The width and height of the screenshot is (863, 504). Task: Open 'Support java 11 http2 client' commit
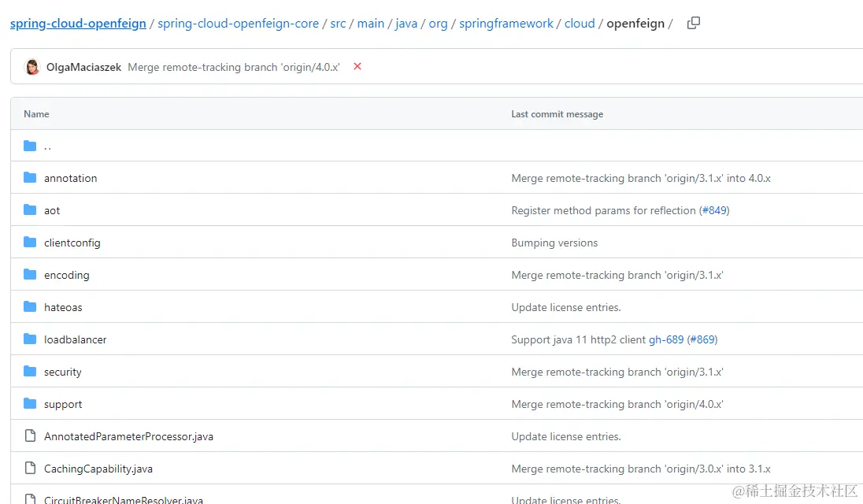[579, 339]
